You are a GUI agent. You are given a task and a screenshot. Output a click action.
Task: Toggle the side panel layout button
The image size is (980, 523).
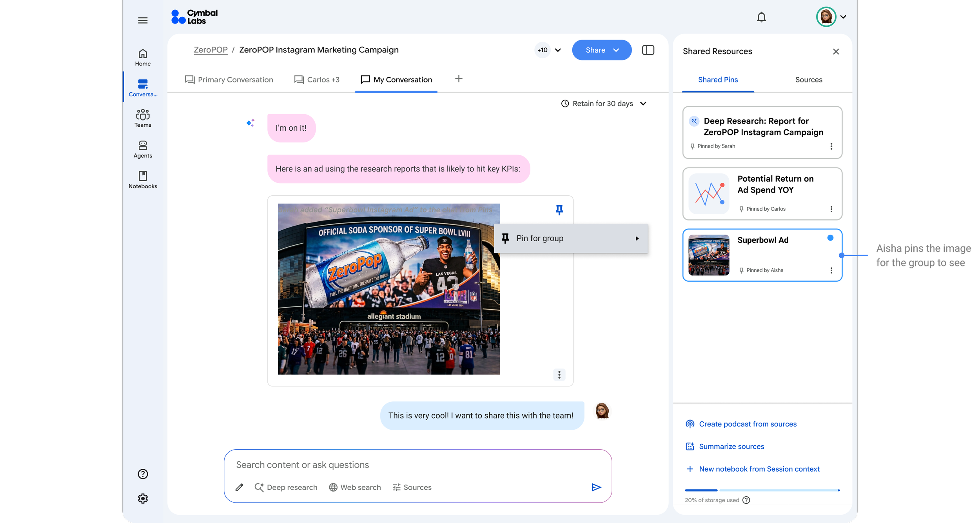click(648, 50)
